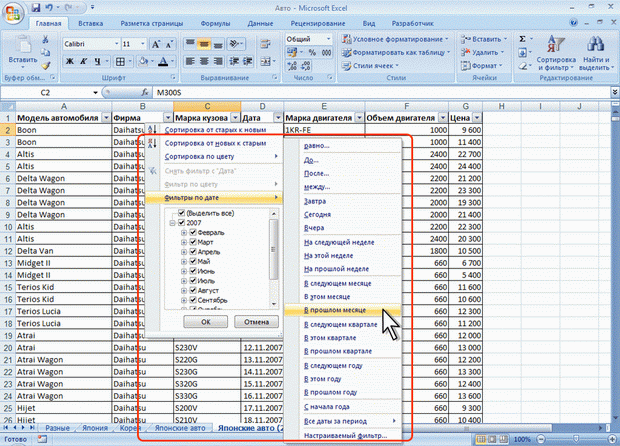Toggle bold Ж formatting

(70, 61)
